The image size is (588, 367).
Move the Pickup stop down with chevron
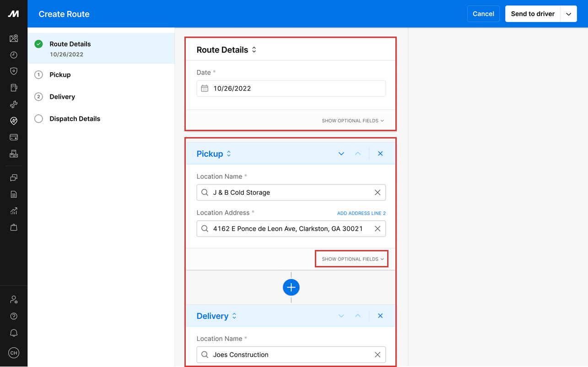[x=341, y=154]
